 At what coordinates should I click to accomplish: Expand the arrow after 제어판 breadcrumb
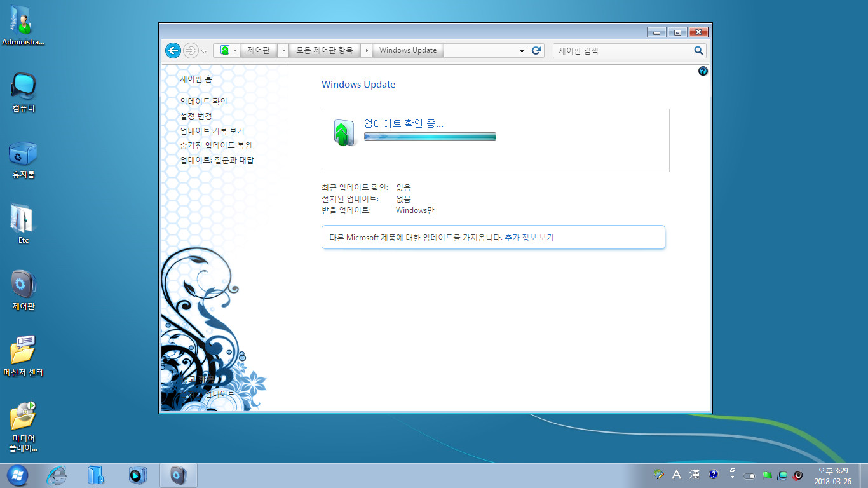[283, 50]
